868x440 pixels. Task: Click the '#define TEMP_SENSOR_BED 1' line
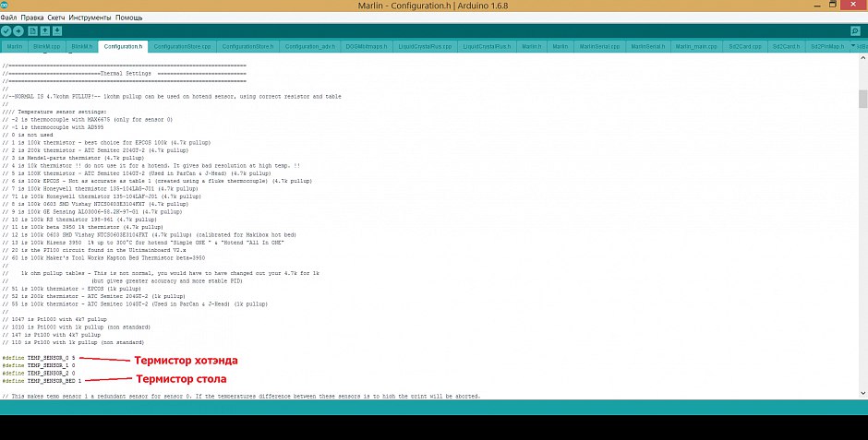point(42,381)
